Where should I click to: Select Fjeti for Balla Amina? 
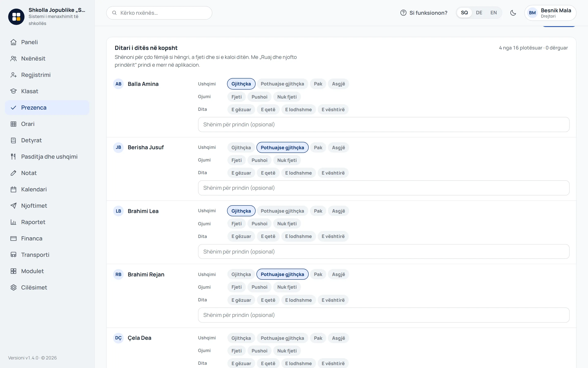[x=236, y=97]
